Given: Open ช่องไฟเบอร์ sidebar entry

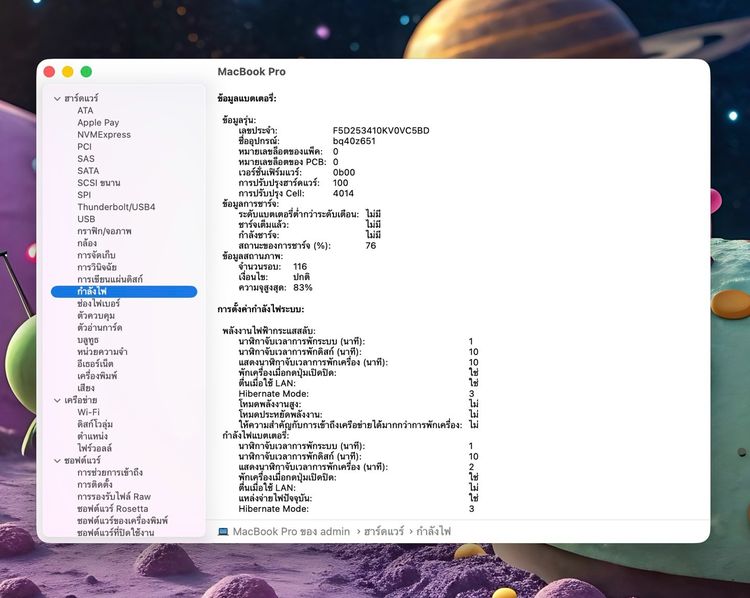Looking at the screenshot, I should click(99, 303).
